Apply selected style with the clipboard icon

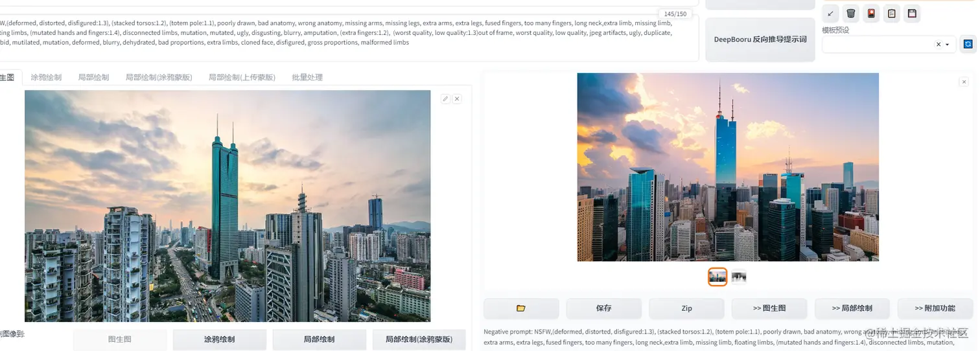[x=892, y=13]
